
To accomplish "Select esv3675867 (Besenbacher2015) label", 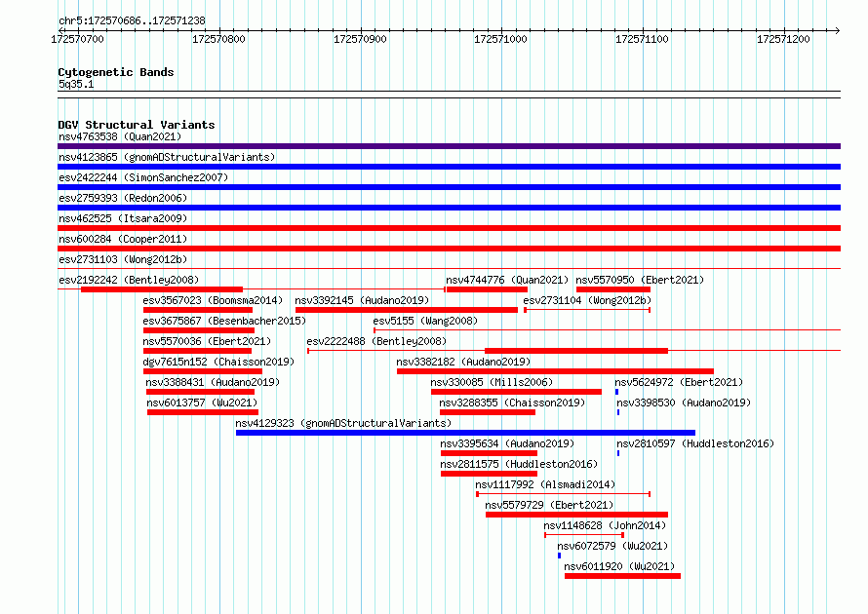I will click(x=224, y=321).
